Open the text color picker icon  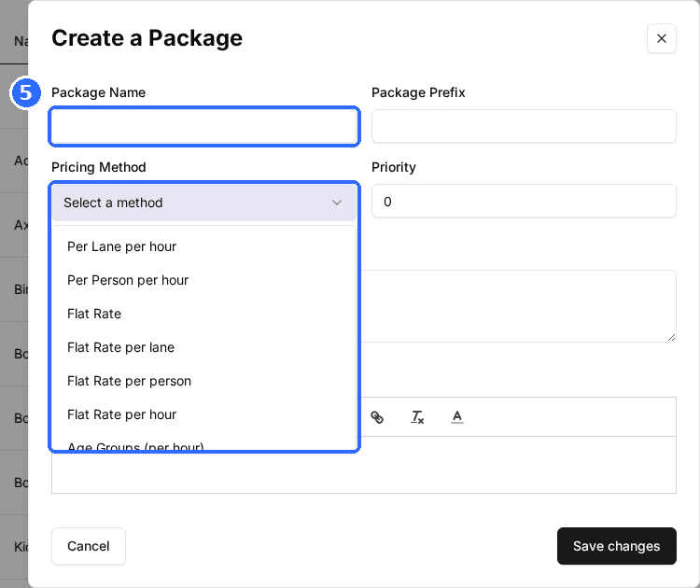point(457,417)
